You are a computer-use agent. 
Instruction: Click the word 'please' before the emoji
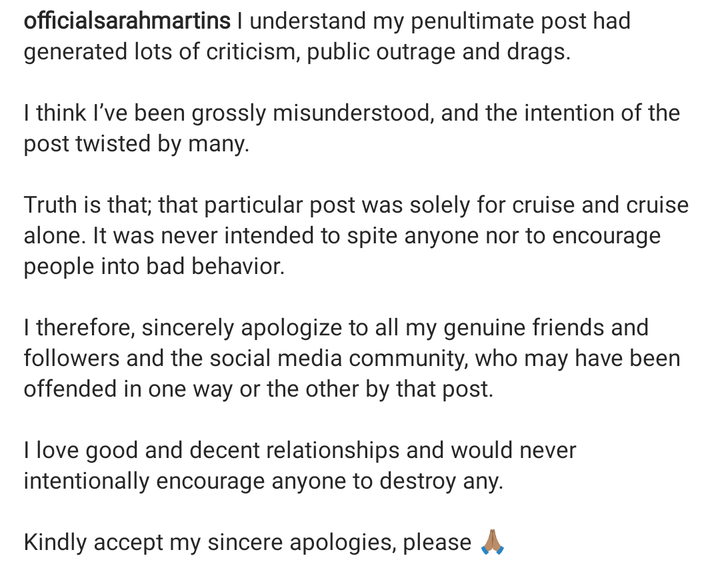coord(437,543)
